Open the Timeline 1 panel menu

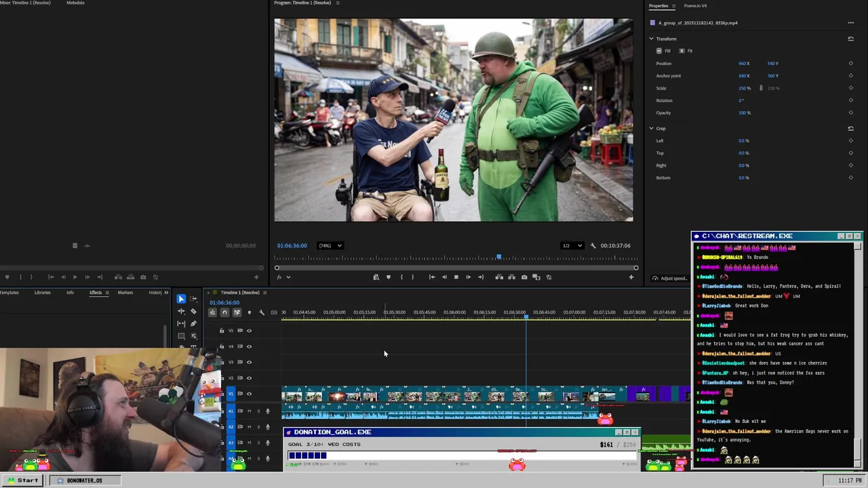coord(265,293)
